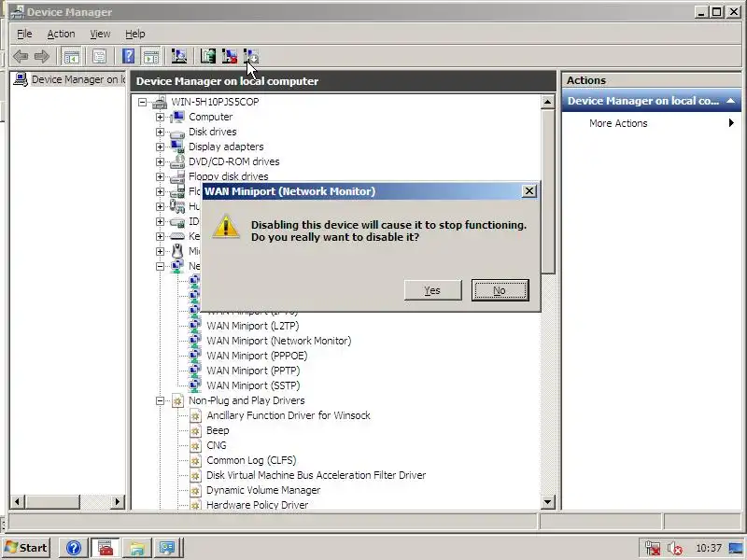Click Update Driver Software toolbar icon
Screen dimensions: 747x560
coord(207,57)
